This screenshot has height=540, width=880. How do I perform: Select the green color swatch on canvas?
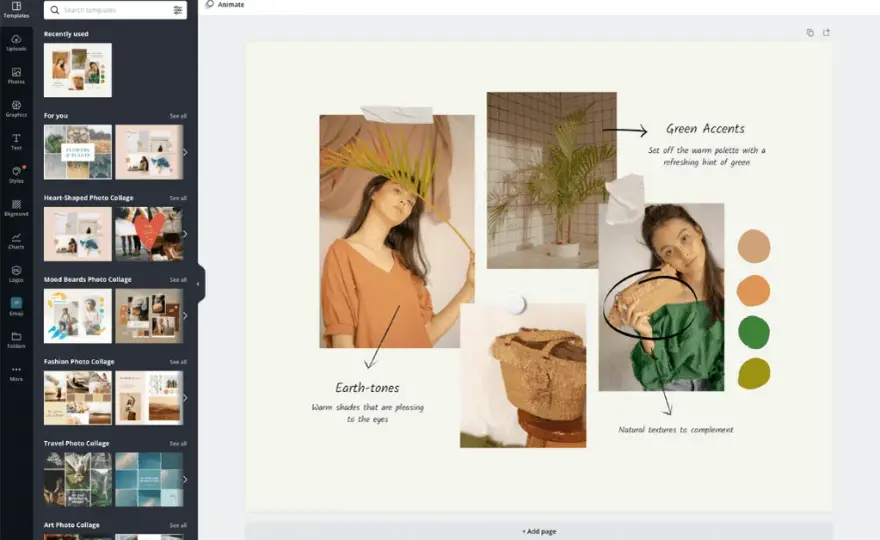coord(754,332)
